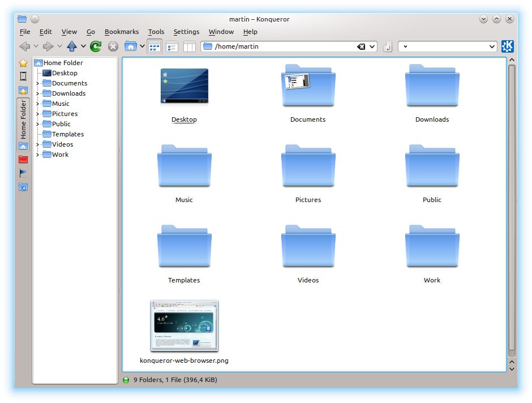Open the Bookmarks menu
Image resolution: width=532 pixels, height=403 pixels.
pos(122,32)
